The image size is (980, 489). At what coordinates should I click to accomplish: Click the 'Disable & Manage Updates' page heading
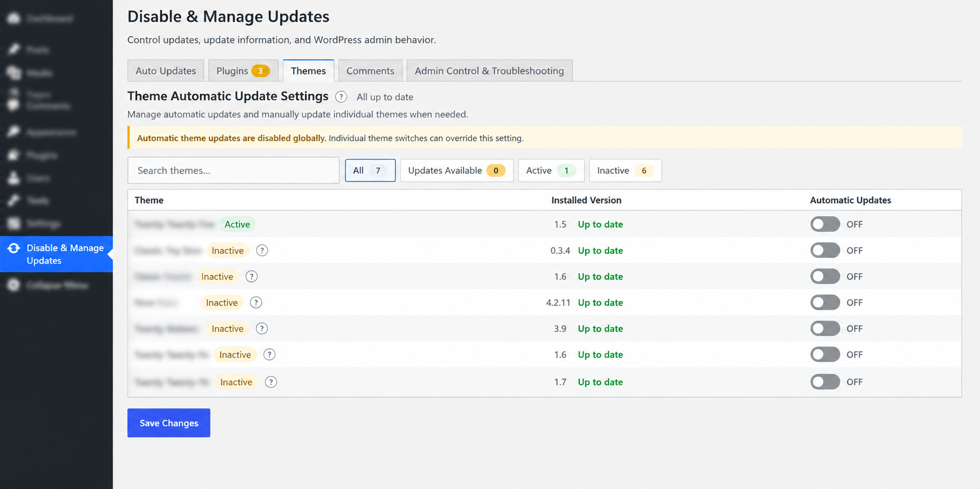[x=229, y=17]
